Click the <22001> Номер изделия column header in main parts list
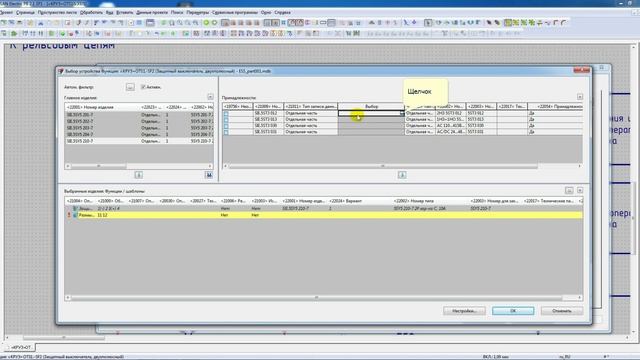The width and height of the screenshot is (640, 360). point(102,107)
